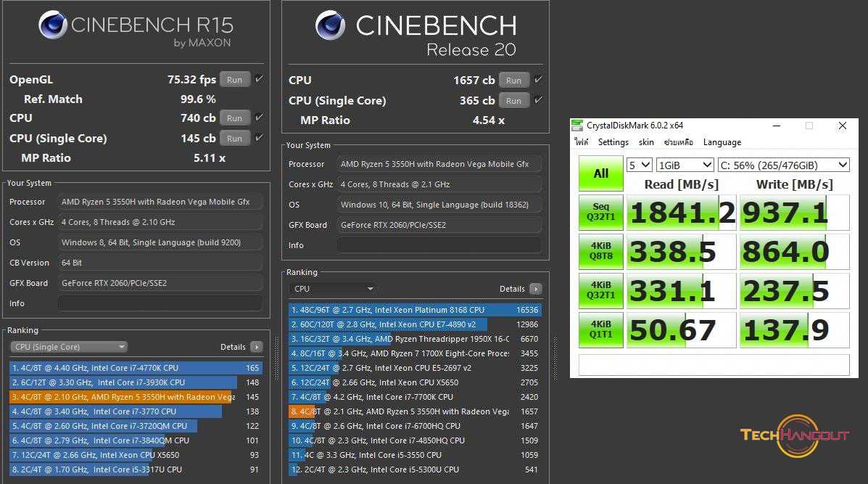Image resolution: width=868 pixels, height=484 pixels.
Task: Select the Intel Core i7-3840QM row in R15 ranking
Action: [136, 440]
